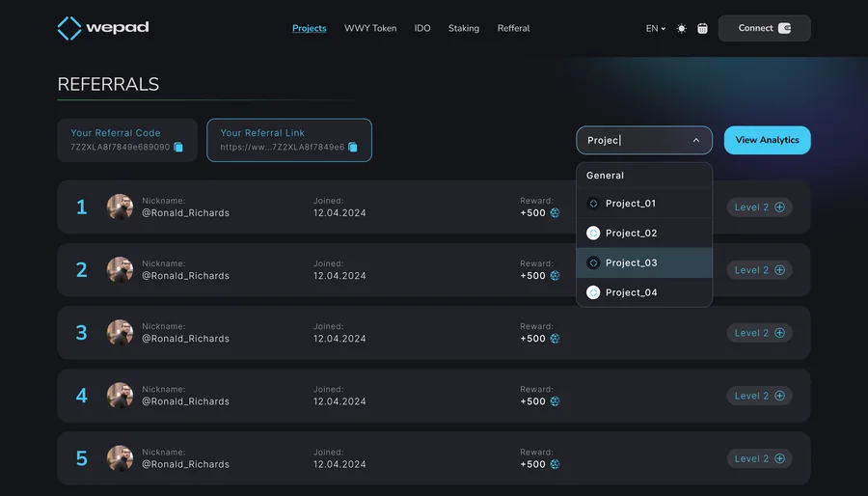This screenshot has width=868, height=496.
Task: Open the IDO menu item
Action: pos(422,28)
